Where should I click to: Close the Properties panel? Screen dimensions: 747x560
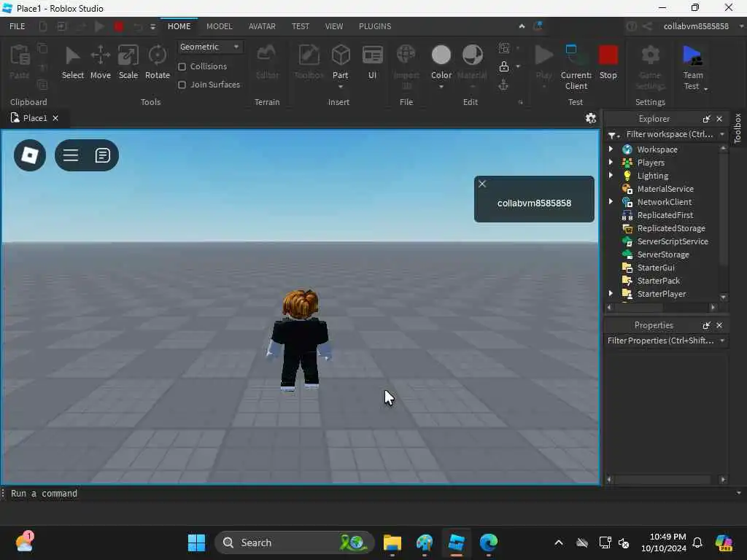pyautogui.click(x=719, y=325)
